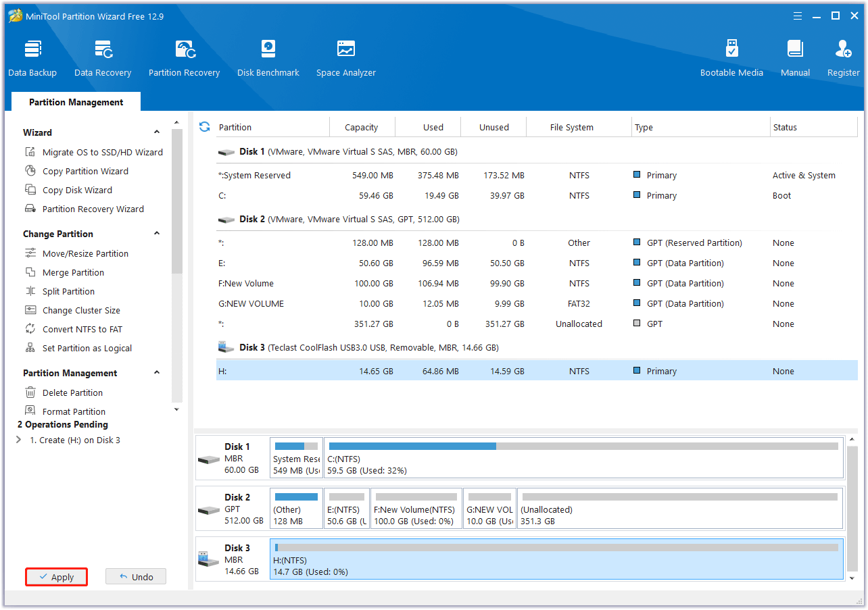Collapse the Wizard section
Screen dimensions: 868x610
(157, 132)
